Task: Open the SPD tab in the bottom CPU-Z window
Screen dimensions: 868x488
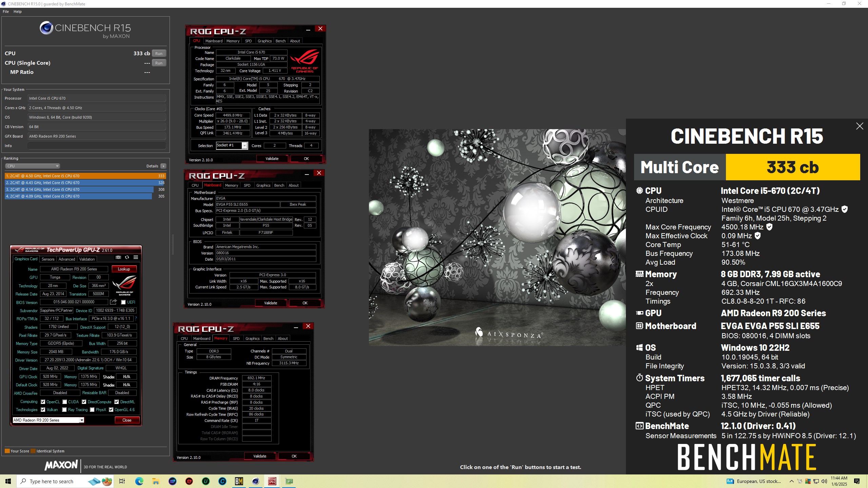Action: click(236, 339)
